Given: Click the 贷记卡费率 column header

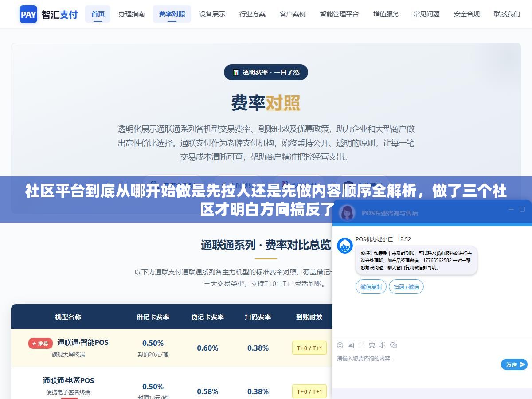Looking at the screenshot, I should click(207, 317).
